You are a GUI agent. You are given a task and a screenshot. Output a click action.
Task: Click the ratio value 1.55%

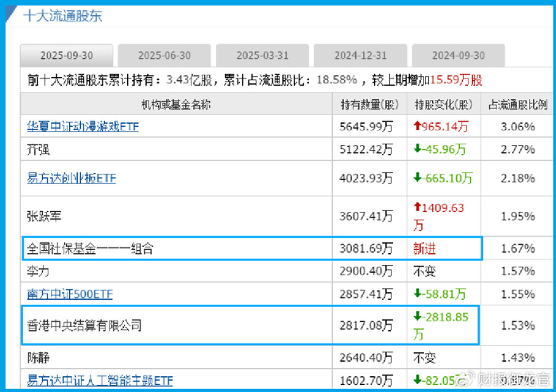pyautogui.click(x=518, y=294)
